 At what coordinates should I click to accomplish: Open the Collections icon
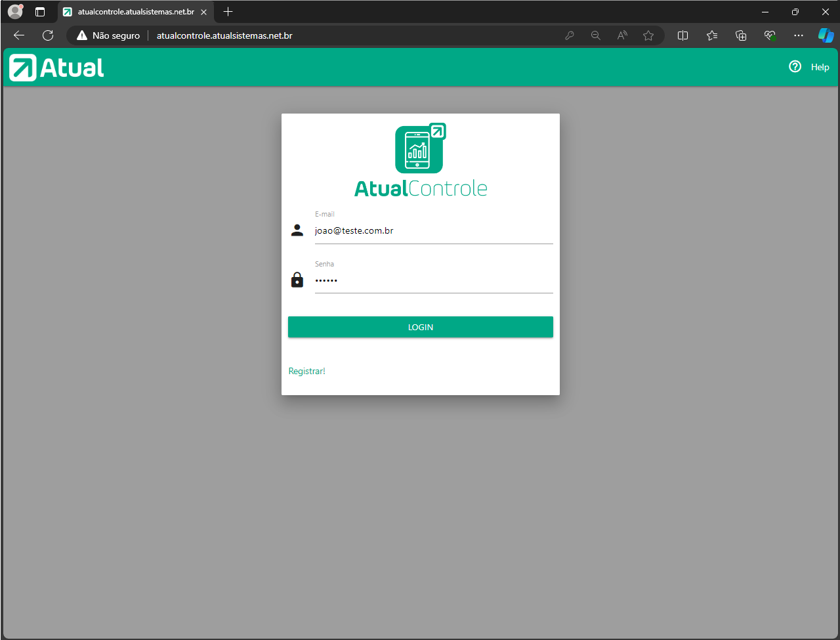point(741,35)
